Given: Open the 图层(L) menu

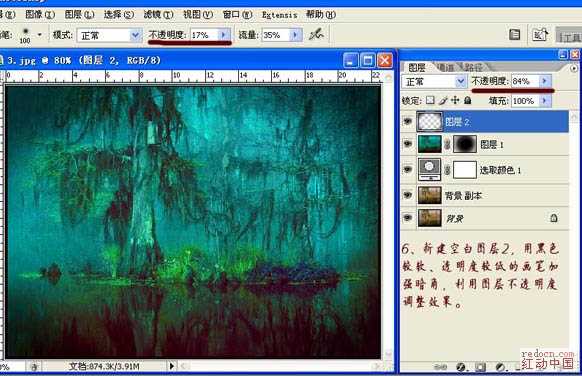Looking at the screenshot, I should 79,14.
